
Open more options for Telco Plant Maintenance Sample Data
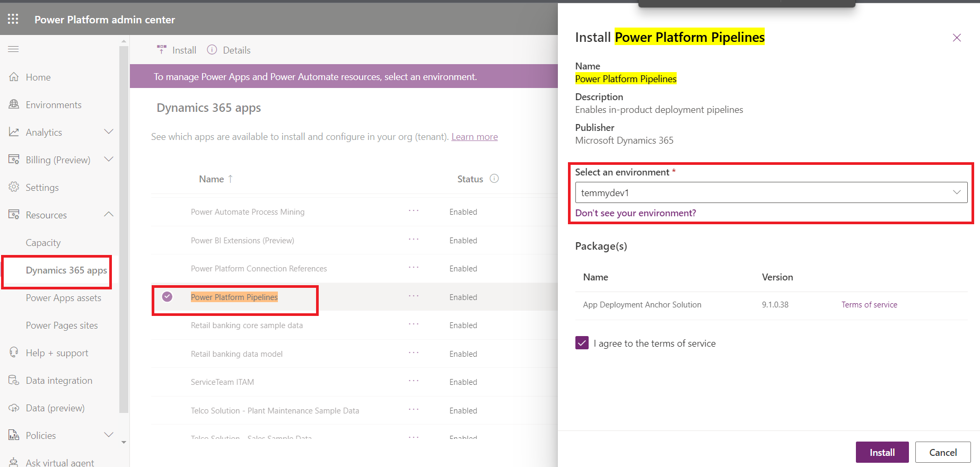[x=414, y=410]
